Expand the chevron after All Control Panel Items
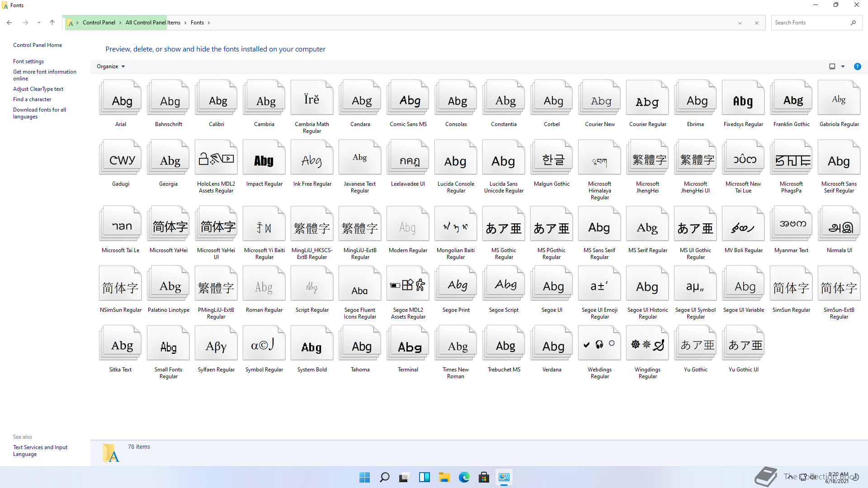Image resolution: width=868 pixels, height=488 pixels. point(185,23)
